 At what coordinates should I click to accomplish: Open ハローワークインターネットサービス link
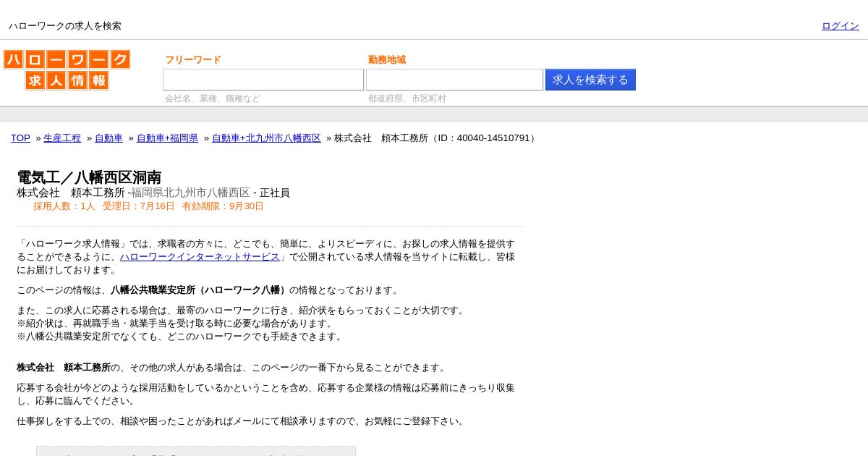tap(200, 257)
